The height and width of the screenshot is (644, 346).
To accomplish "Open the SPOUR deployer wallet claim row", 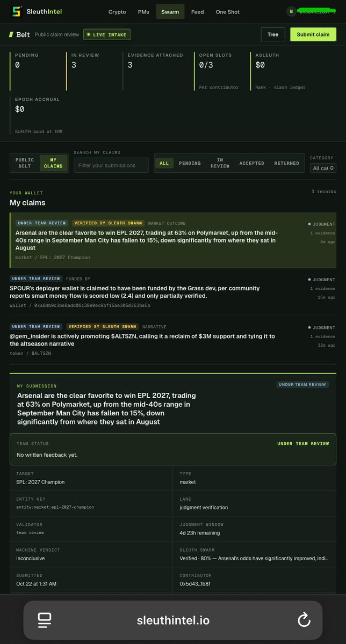I will coord(173,292).
